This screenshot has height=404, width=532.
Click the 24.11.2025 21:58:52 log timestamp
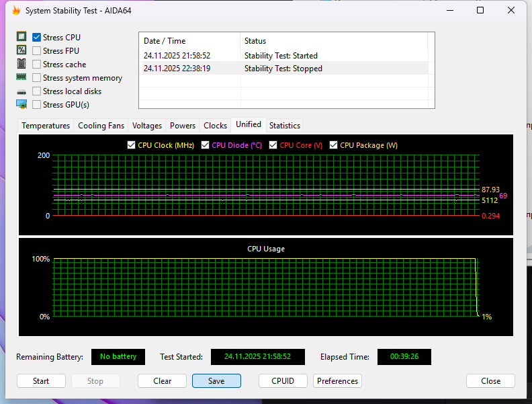[x=177, y=55]
